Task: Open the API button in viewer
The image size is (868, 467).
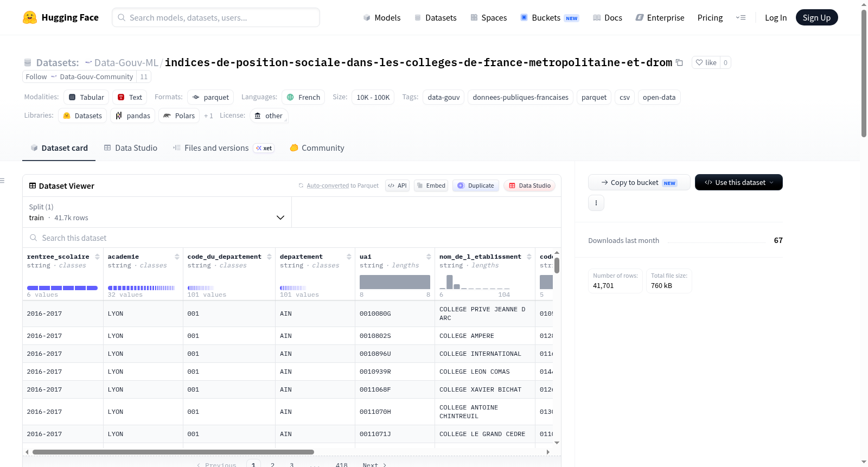Action: [x=398, y=185]
